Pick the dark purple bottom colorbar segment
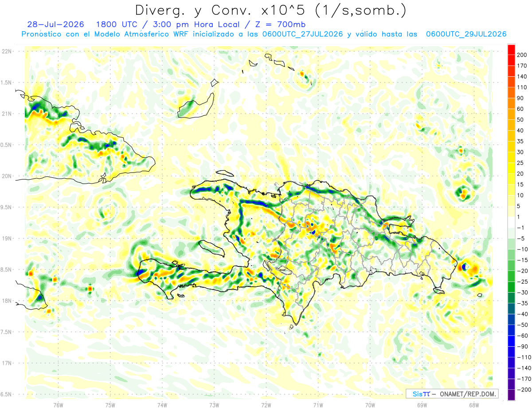The height and width of the screenshot is (411, 532). (511, 395)
